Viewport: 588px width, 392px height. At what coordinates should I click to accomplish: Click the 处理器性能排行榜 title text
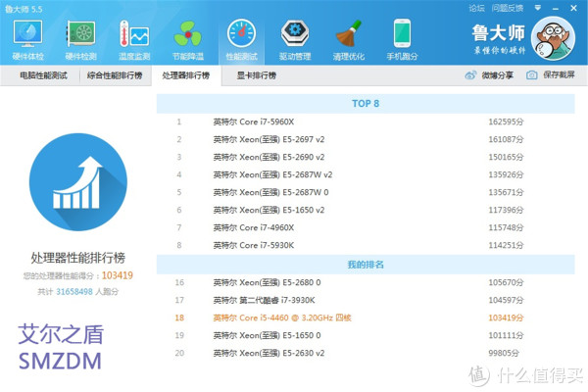78,258
